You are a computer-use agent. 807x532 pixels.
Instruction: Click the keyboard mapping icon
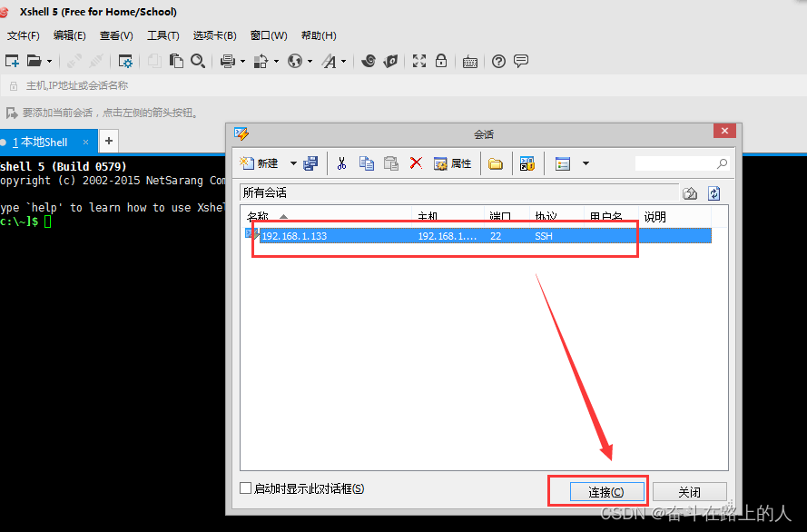(470, 62)
